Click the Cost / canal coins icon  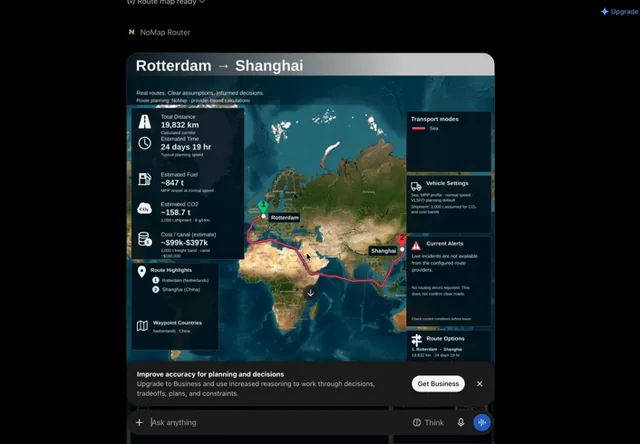point(144,239)
